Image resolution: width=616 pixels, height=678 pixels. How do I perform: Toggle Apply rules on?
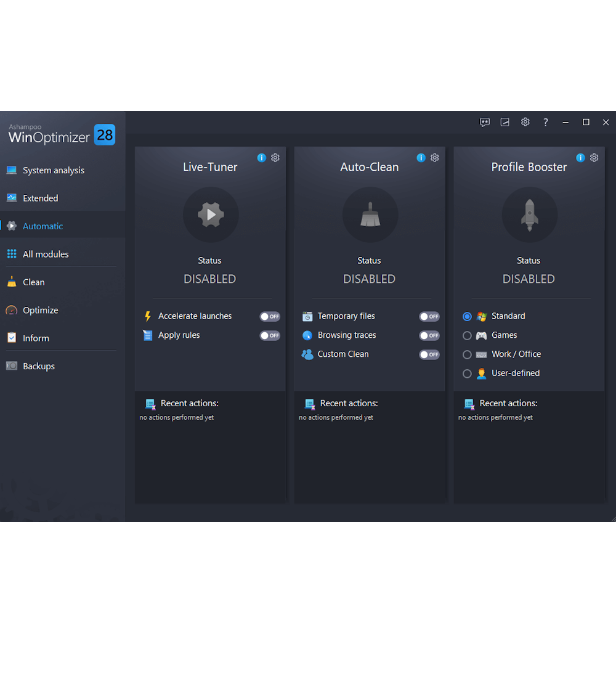pyautogui.click(x=270, y=336)
